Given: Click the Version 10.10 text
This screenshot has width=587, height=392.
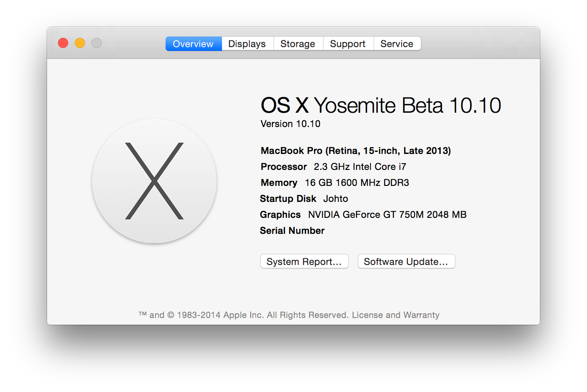Looking at the screenshot, I should click(291, 124).
